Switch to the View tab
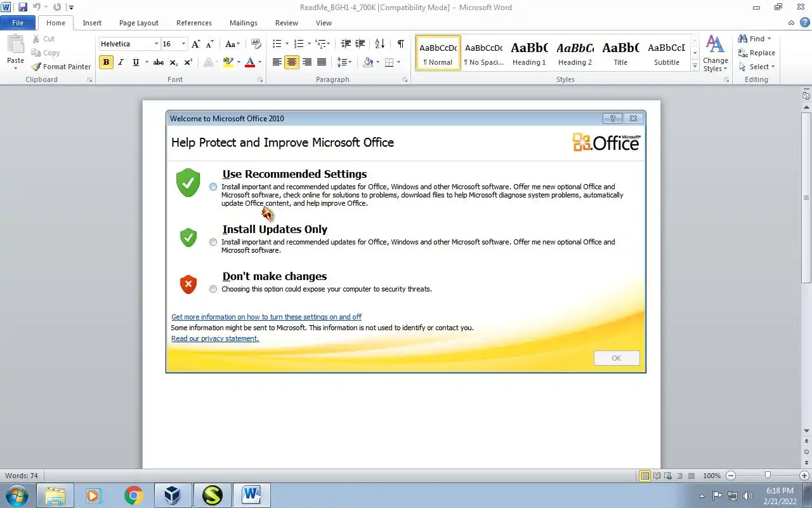Viewport: 812px width, 508px height. point(324,23)
